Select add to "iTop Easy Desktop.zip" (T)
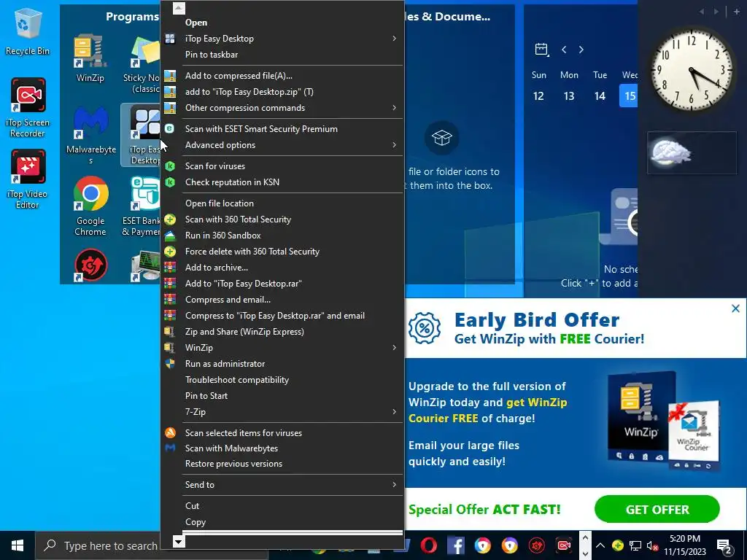Image resolution: width=747 pixels, height=560 pixels. pos(282,92)
